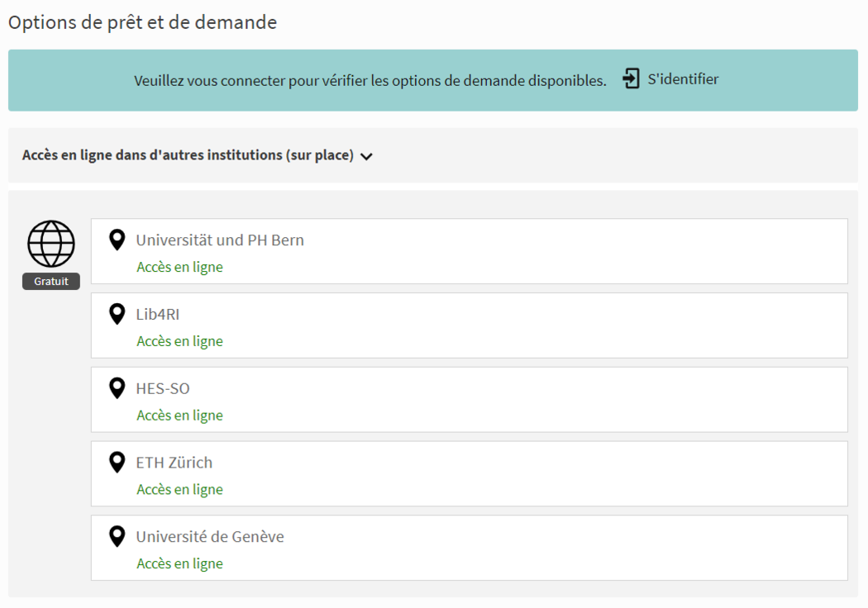Click the Gratuit badge
This screenshot has height=608, width=868.
(x=51, y=282)
